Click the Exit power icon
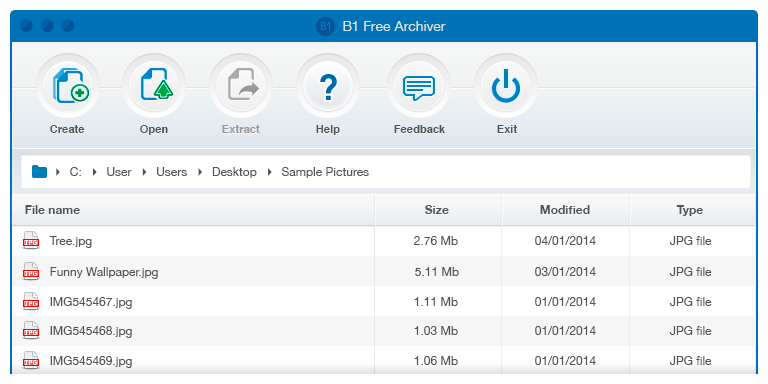 [x=506, y=86]
